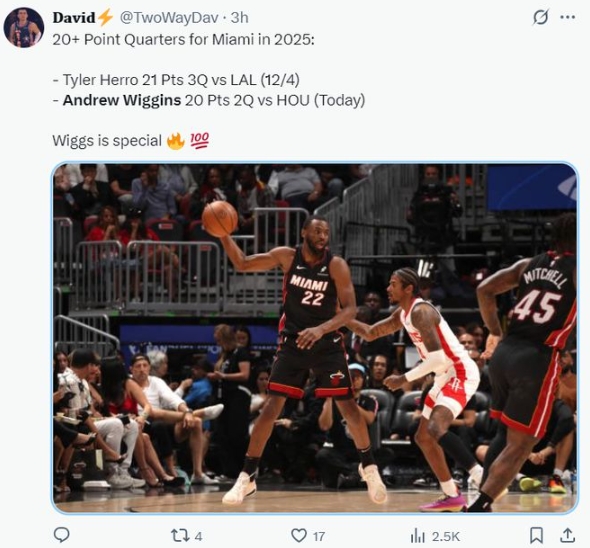This screenshot has width=590, height=548.
Task: Click the repost count of 4
Action: [198, 536]
